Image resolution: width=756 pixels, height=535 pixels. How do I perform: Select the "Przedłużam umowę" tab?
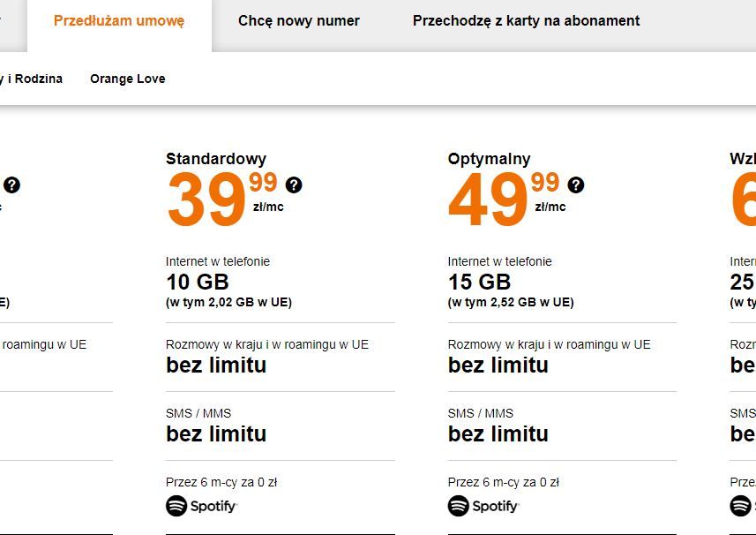[119, 20]
